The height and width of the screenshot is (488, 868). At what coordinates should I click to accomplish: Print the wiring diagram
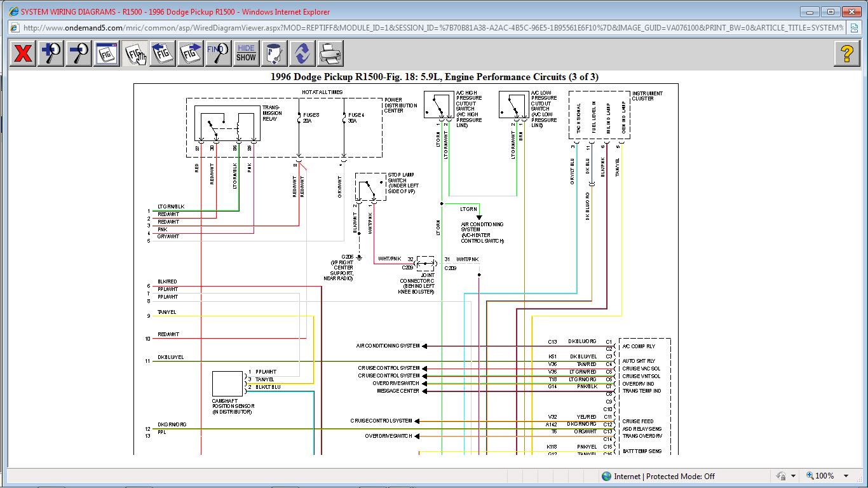330,53
